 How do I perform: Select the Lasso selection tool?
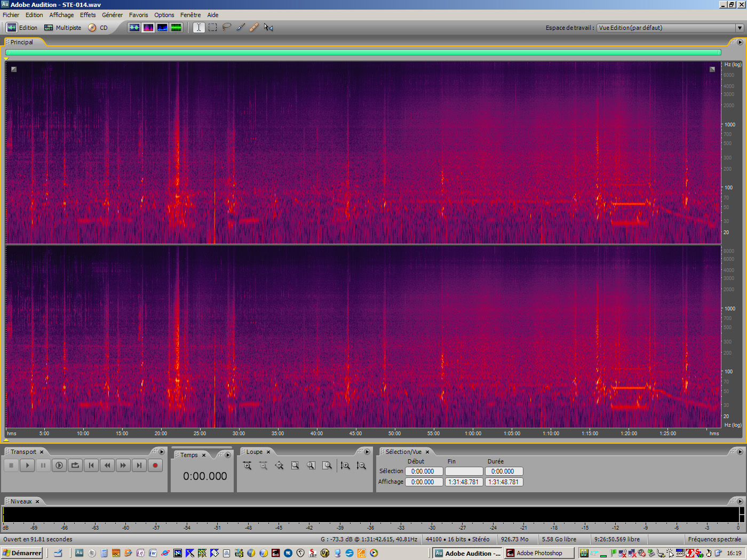pos(227,27)
